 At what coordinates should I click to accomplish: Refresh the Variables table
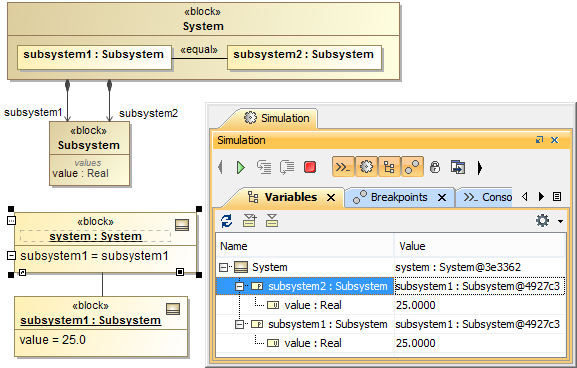(226, 221)
